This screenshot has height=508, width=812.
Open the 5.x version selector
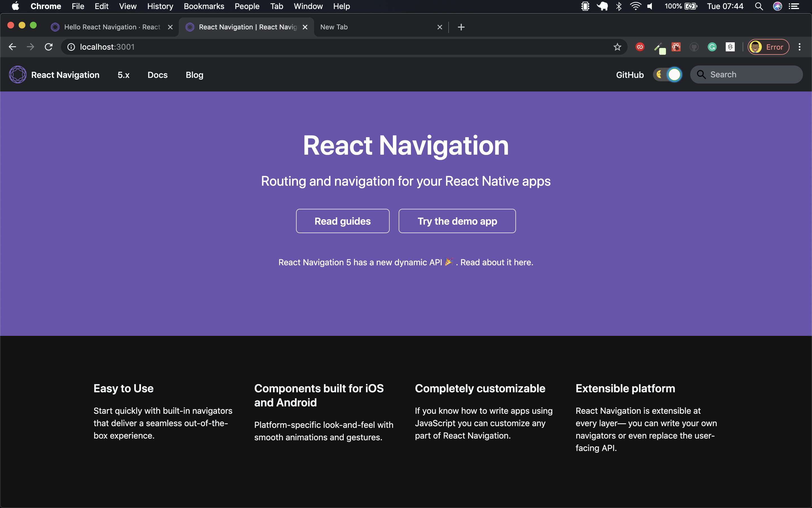click(123, 75)
